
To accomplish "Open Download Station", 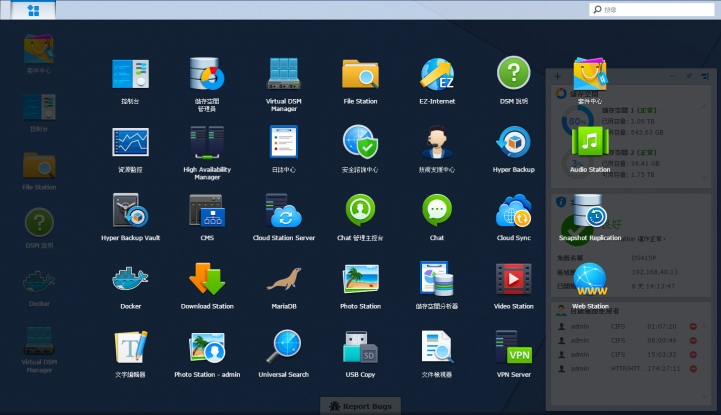I will [207, 279].
